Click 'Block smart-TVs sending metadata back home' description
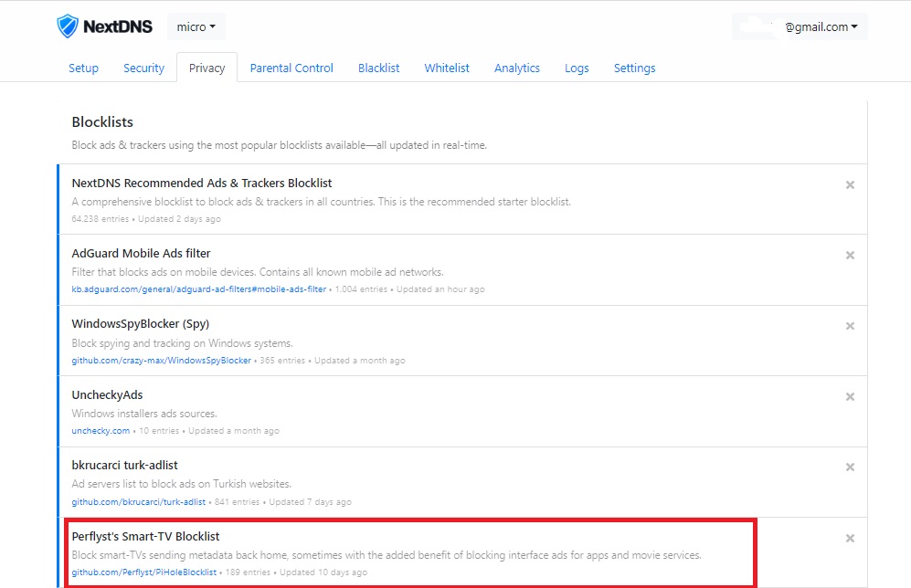 click(x=387, y=555)
